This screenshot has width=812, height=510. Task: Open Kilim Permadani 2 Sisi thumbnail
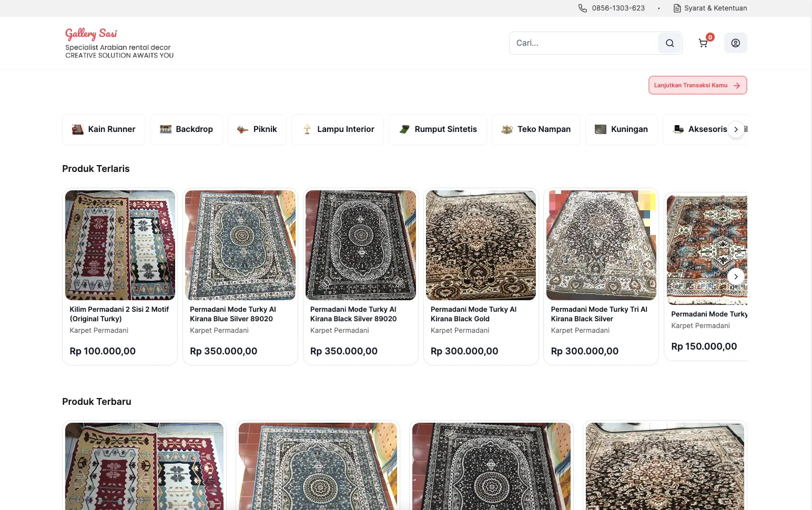[120, 245]
